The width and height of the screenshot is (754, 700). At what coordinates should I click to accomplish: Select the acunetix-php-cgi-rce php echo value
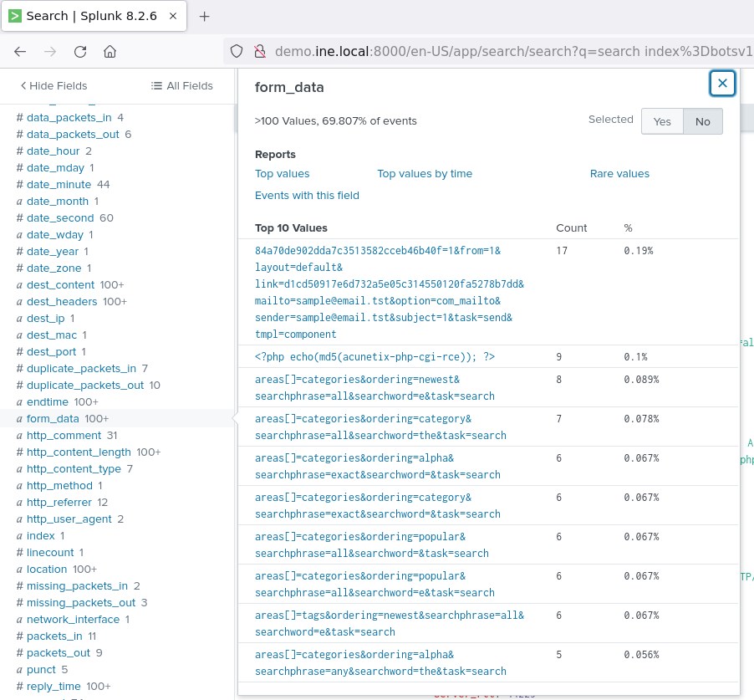tap(374, 356)
